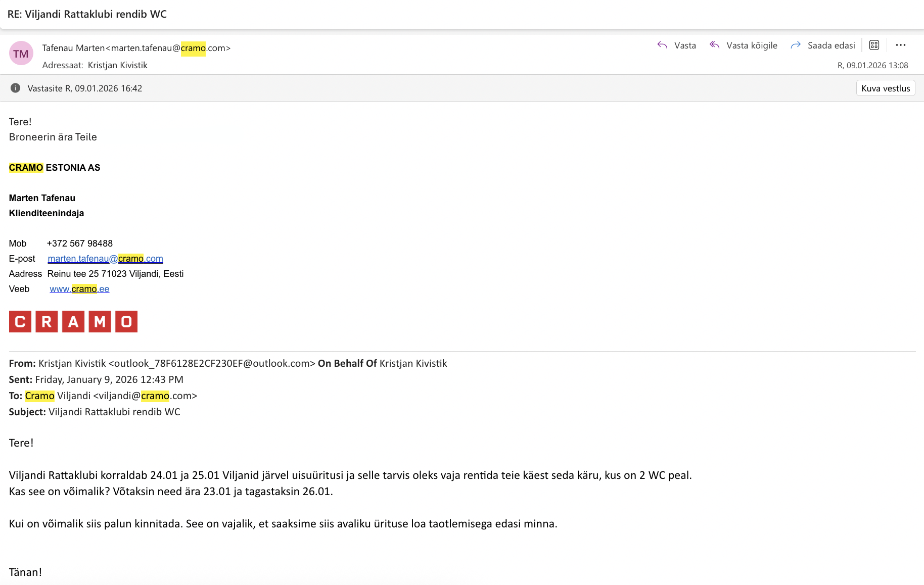Screen dimensions: 924x585
Task: Open the three-dot more actions menu
Action: point(900,45)
